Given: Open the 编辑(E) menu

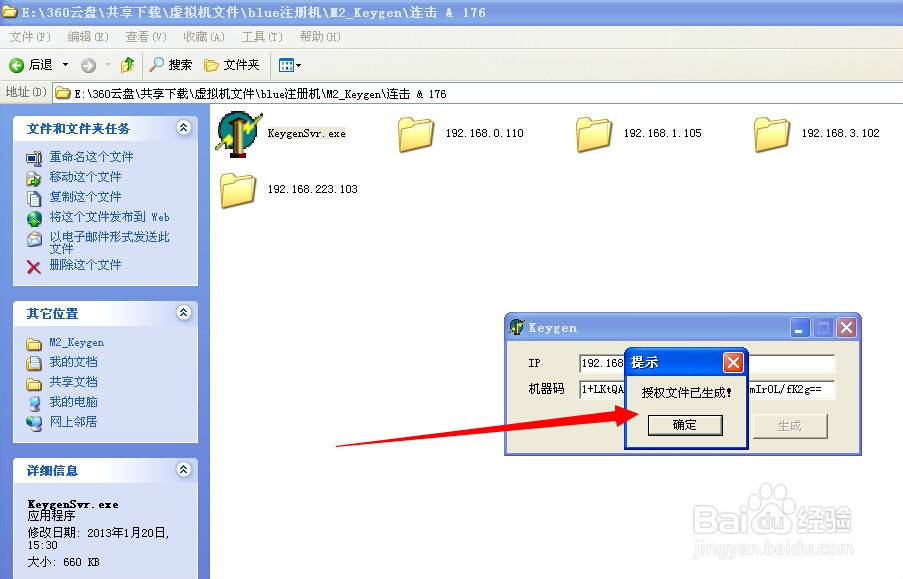Looking at the screenshot, I should click(88, 37).
